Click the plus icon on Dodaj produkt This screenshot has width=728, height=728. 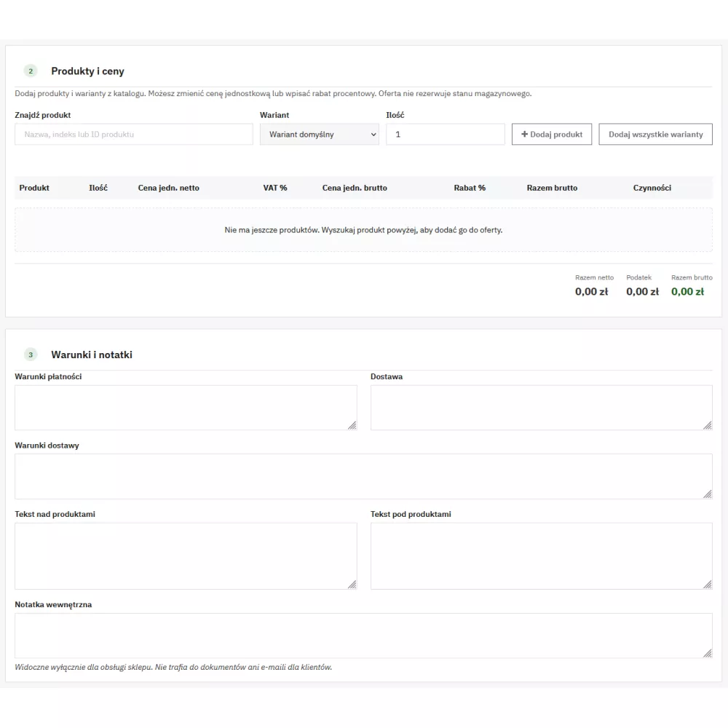(x=525, y=134)
